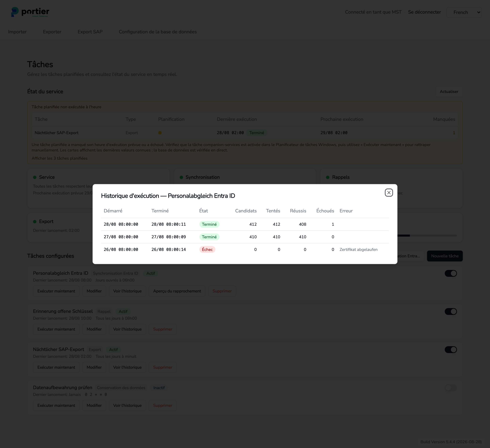Click the Se déconnecter link
The height and width of the screenshot is (448, 490).
424,12
